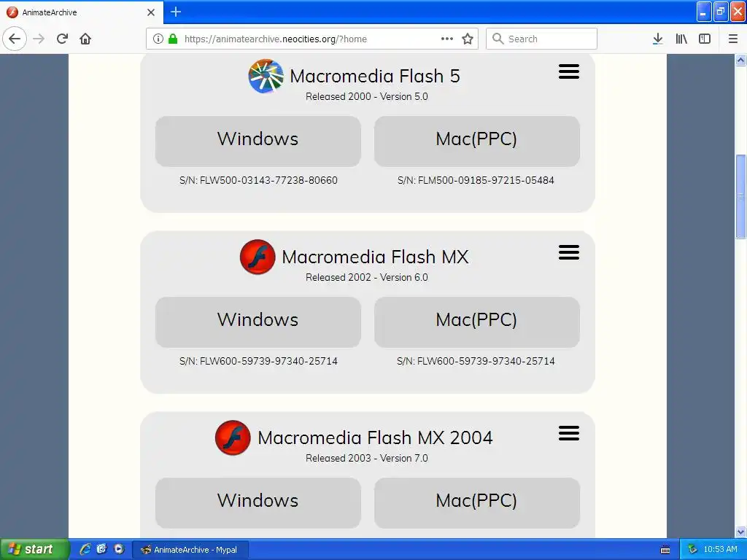The width and height of the screenshot is (747, 560).
Task: Reload the current page
Action: 62,39
